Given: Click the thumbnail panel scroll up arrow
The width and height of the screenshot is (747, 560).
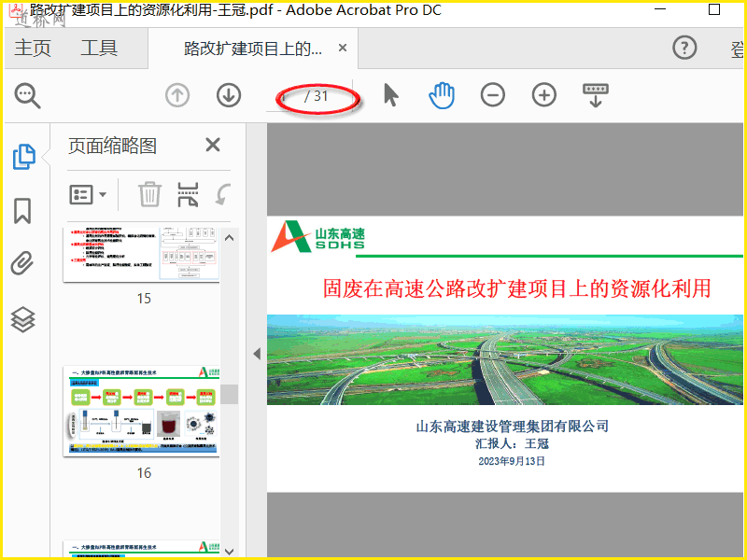Looking at the screenshot, I should click(229, 238).
